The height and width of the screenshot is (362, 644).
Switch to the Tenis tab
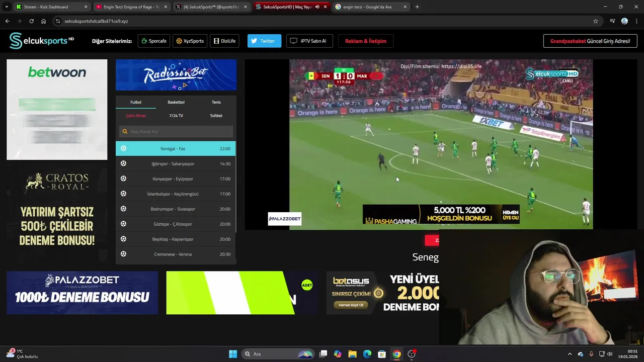point(216,102)
